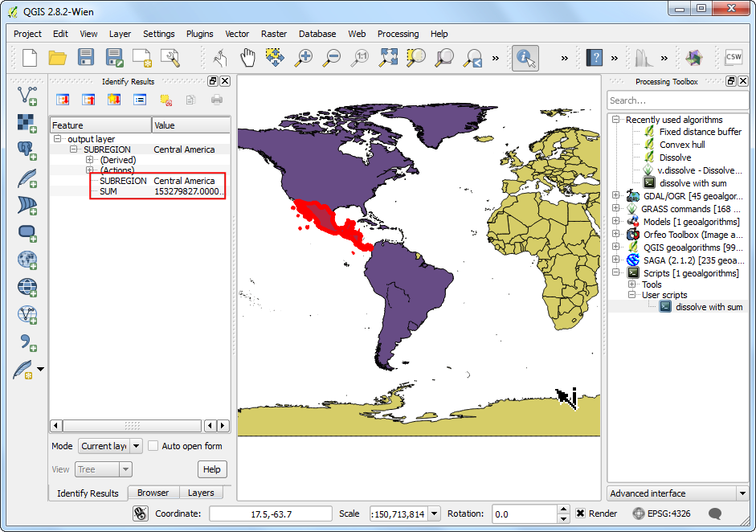
Task: Click the Zoom Full extent icon
Action: pyautogui.click(x=388, y=58)
